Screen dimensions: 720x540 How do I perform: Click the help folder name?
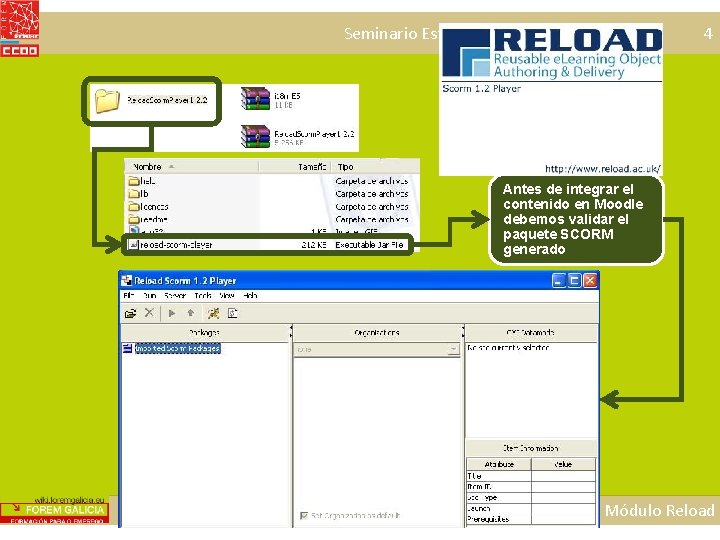pyautogui.click(x=148, y=181)
